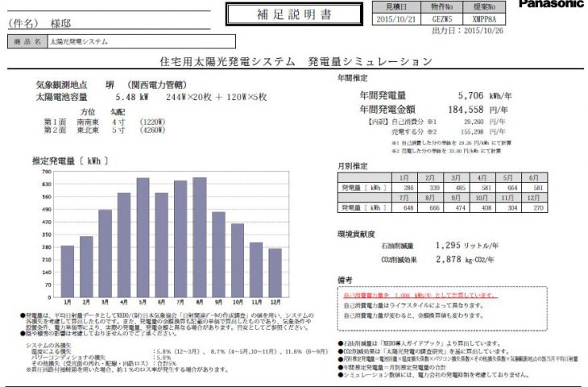Click the 244W×20枚 + 120W×5枚 panel breakdown
This screenshot has height=387, width=588.
coord(217,97)
